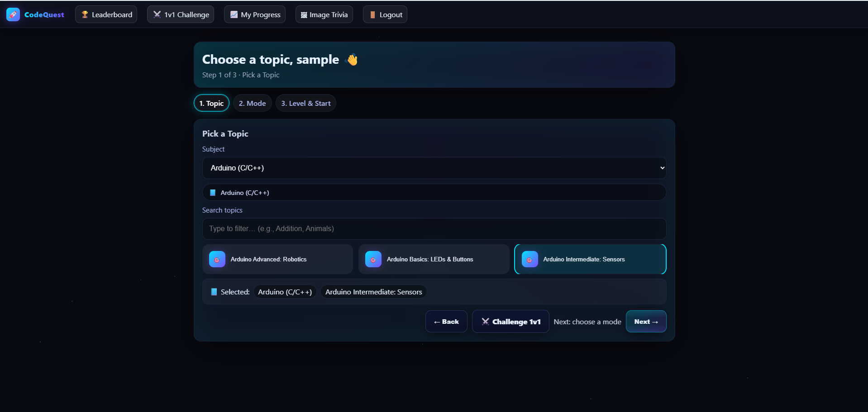Open My Progress via its chart icon
Image resolution: width=868 pixels, height=412 pixels.
233,14
